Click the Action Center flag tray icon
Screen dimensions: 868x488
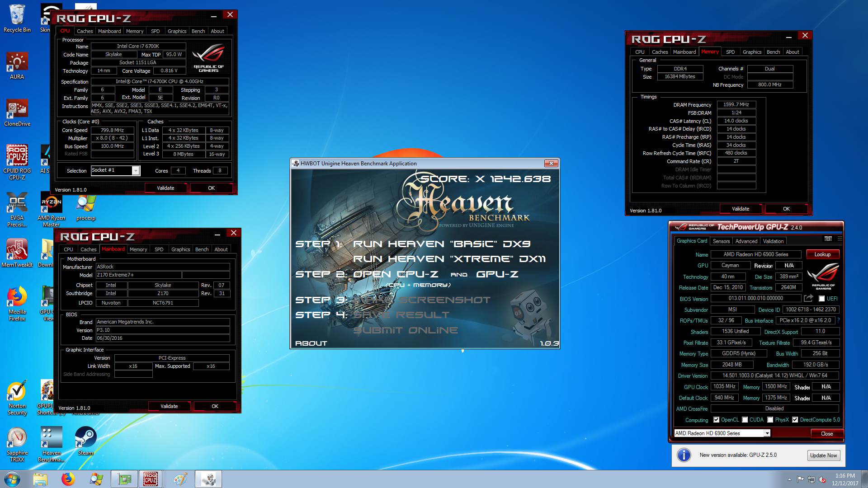pyautogui.click(x=801, y=479)
